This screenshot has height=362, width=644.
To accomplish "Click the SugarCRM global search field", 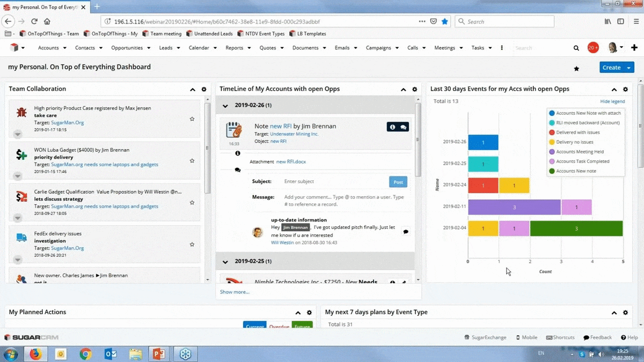I will click(x=541, y=48).
